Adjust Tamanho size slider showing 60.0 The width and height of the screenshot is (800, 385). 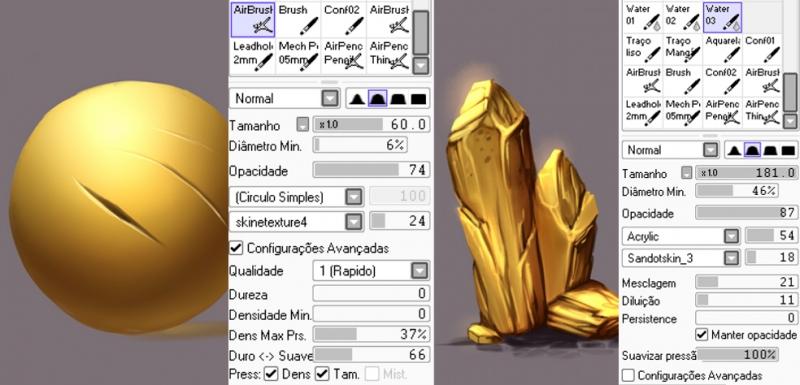pos(371,124)
